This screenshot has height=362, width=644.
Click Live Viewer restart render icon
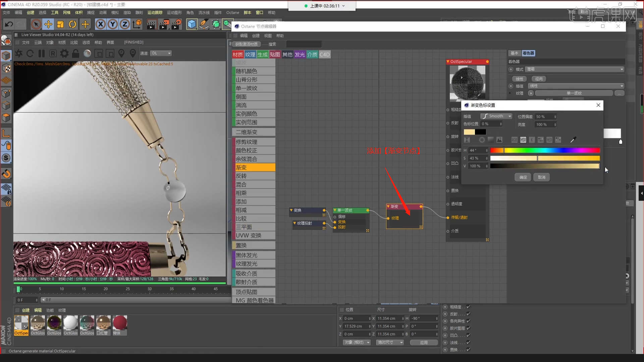30,53
